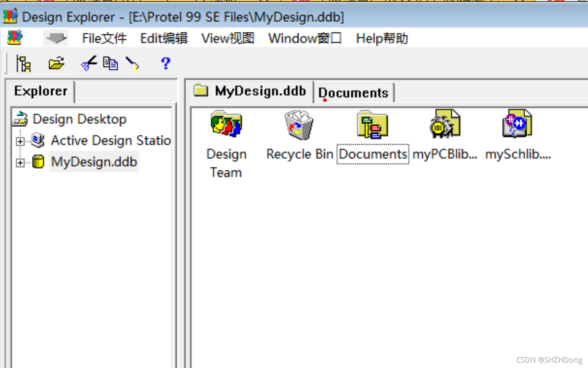
Task: Click the folder icon on MyDesign.ddb tab
Action: click(x=201, y=90)
